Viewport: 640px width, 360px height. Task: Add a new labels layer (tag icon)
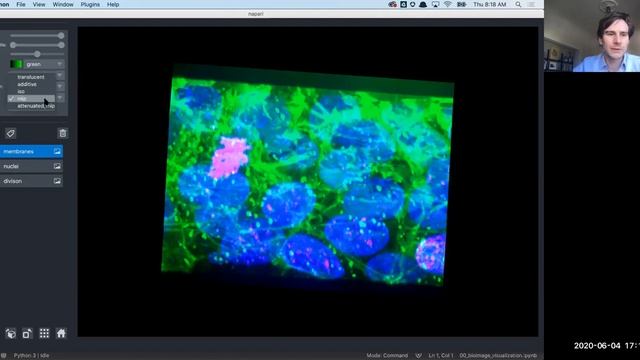pos(11,133)
